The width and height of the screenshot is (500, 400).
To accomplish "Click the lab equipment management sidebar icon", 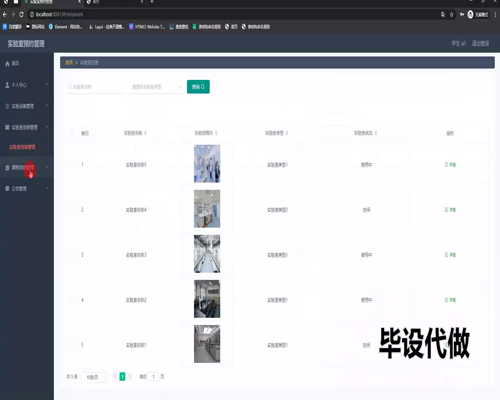I will [7, 106].
